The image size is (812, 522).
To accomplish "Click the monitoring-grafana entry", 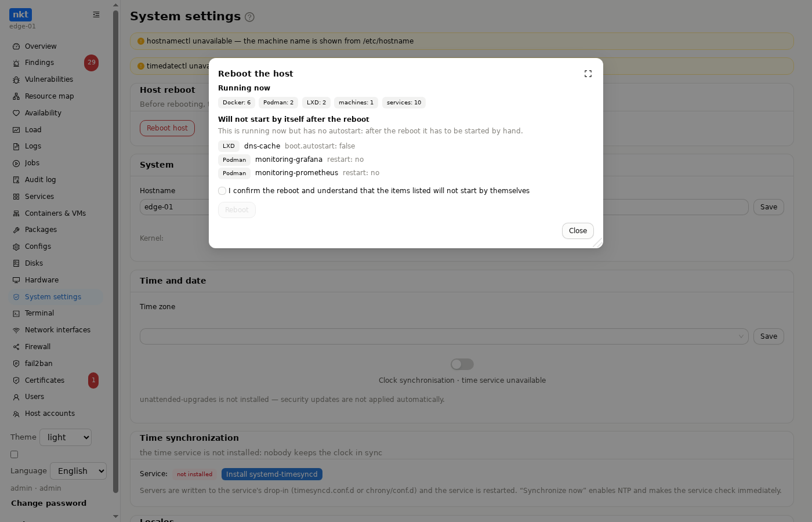I will click(x=289, y=159).
